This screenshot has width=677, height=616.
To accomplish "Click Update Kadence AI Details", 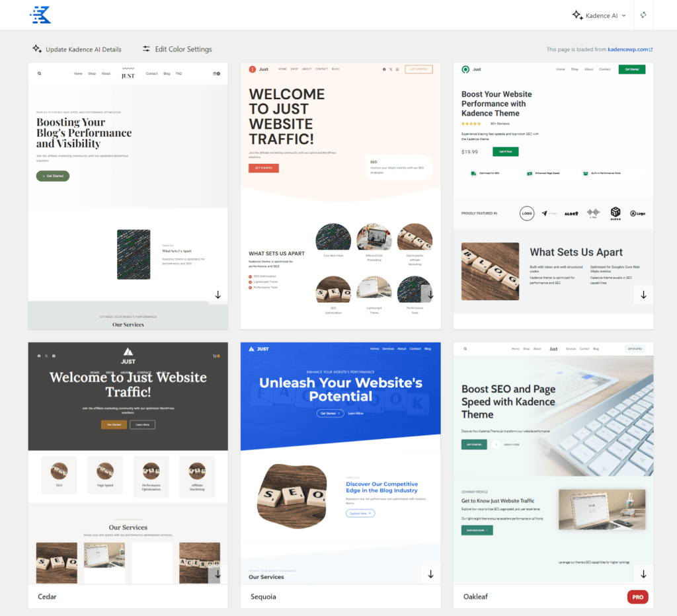I will (83, 48).
